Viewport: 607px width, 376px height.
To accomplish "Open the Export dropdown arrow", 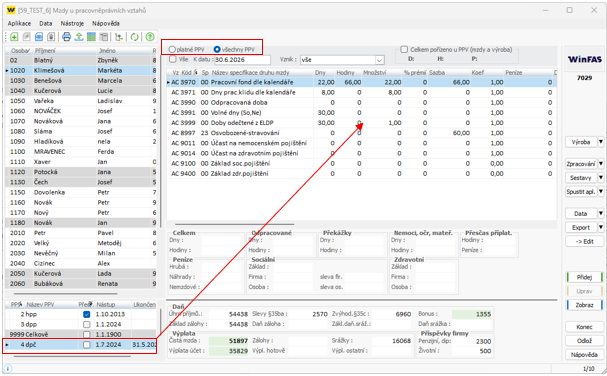I will [601, 227].
